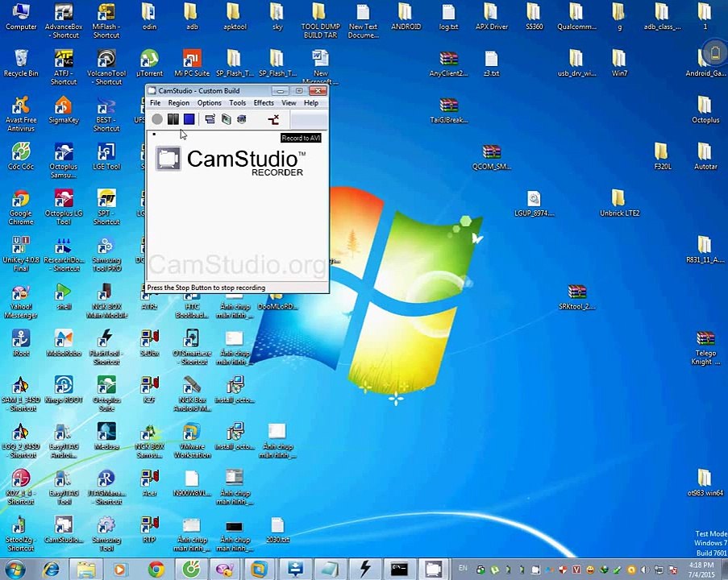Click the red screen annotations toolbar icon
Image resolution: width=728 pixels, height=580 pixels.
pos(273,120)
